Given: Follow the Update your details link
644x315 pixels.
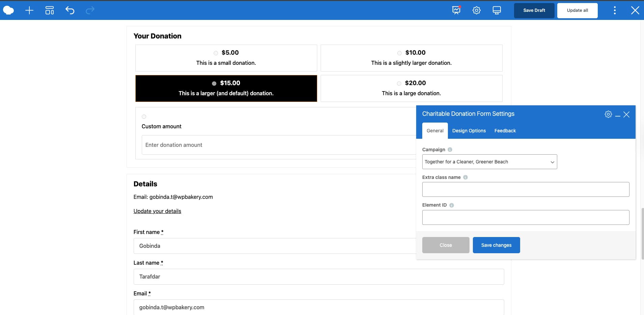Looking at the screenshot, I should (157, 211).
